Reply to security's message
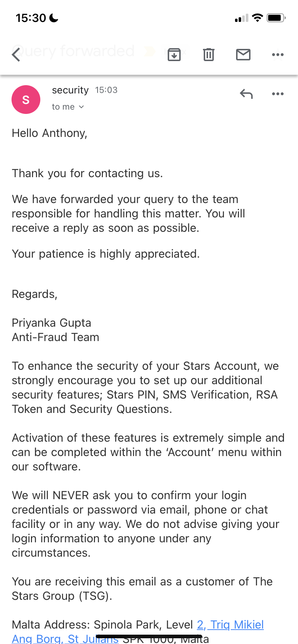Image resolution: width=298 pixels, height=644 pixels. 247,94
